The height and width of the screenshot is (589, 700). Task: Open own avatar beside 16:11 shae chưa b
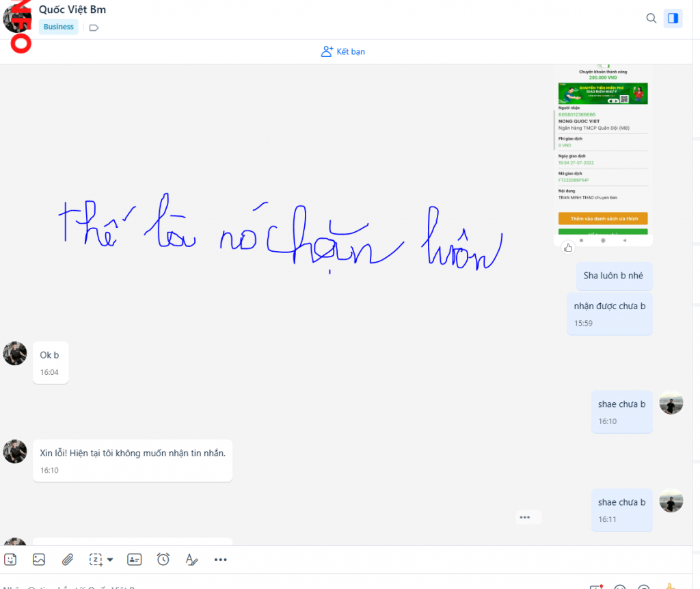[671, 501]
